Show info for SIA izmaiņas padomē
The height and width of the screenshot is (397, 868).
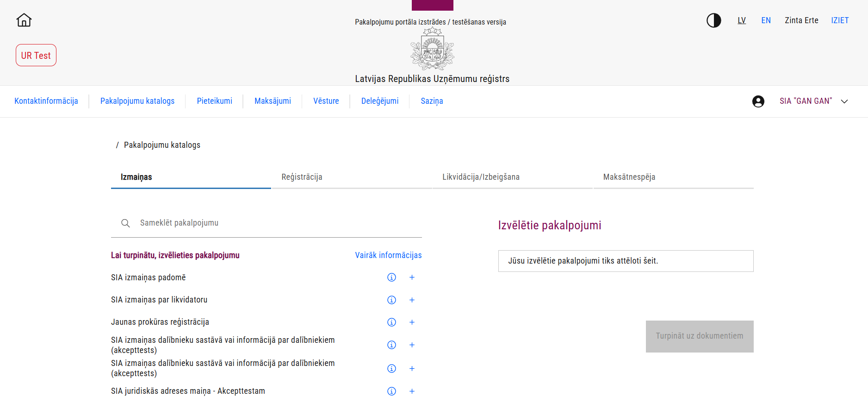(x=391, y=277)
